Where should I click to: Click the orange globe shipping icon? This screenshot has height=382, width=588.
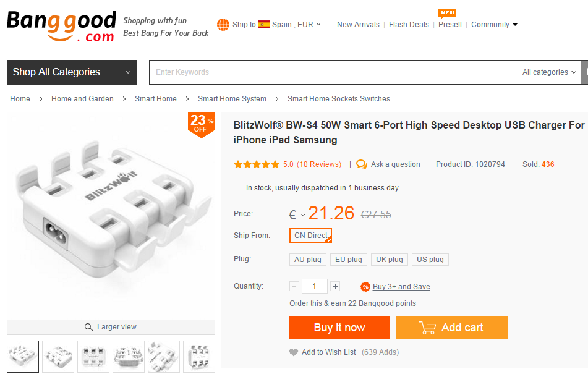[223, 25]
